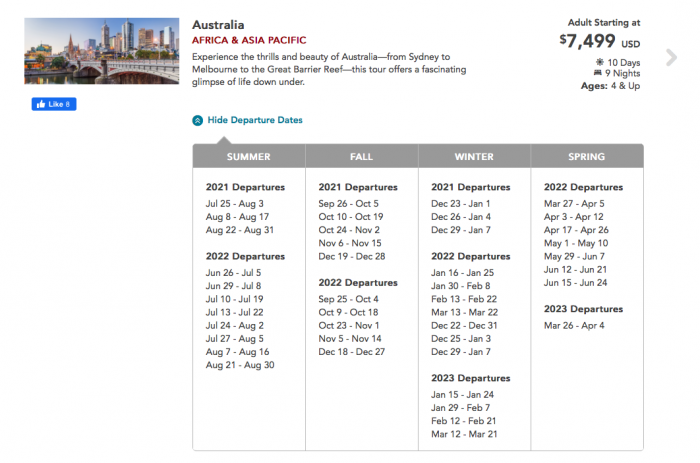Image resolution: width=700 pixels, height=463 pixels.
Task: Select the Spring departures tab
Action: [586, 157]
